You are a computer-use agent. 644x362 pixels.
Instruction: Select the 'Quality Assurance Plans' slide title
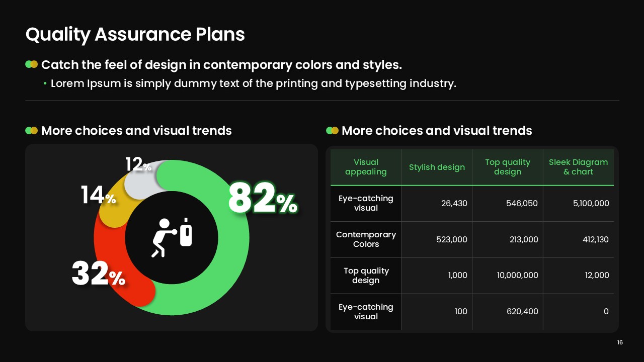(x=135, y=34)
